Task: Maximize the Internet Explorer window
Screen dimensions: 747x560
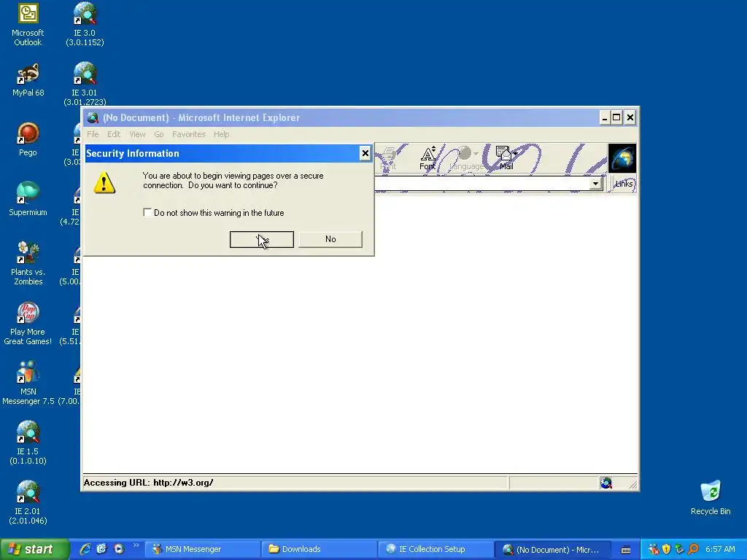Action: pyautogui.click(x=616, y=117)
